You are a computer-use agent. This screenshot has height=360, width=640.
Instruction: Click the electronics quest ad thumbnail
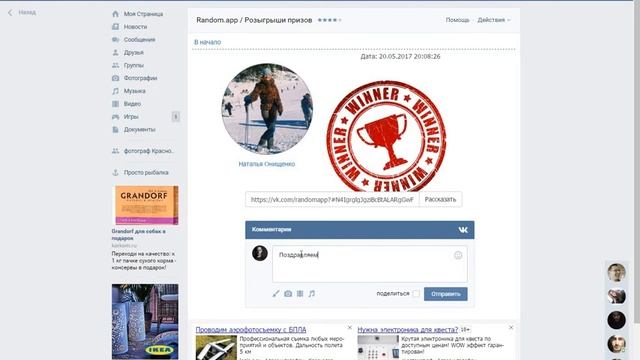click(x=378, y=347)
